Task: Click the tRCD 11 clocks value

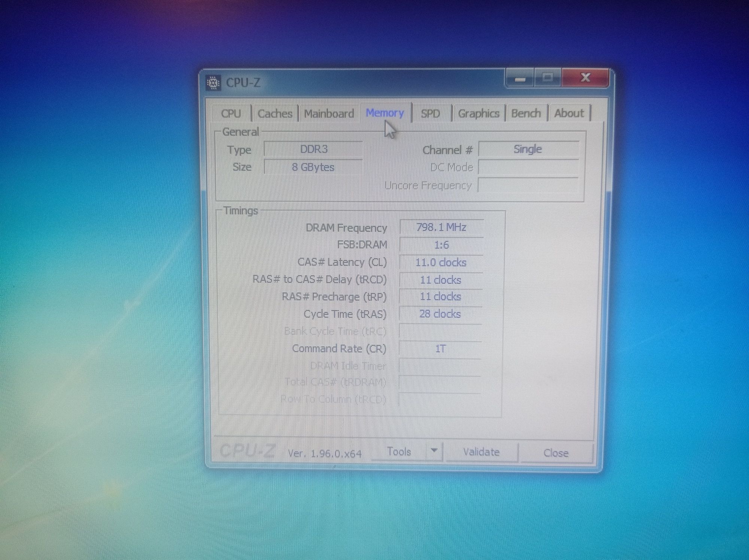Action: point(441,280)
